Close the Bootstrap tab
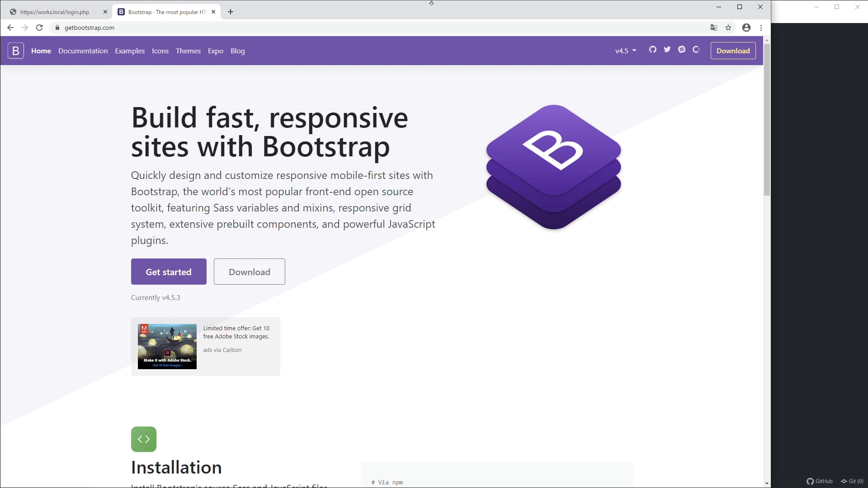868x488 pixels. [x=213, y=12]
